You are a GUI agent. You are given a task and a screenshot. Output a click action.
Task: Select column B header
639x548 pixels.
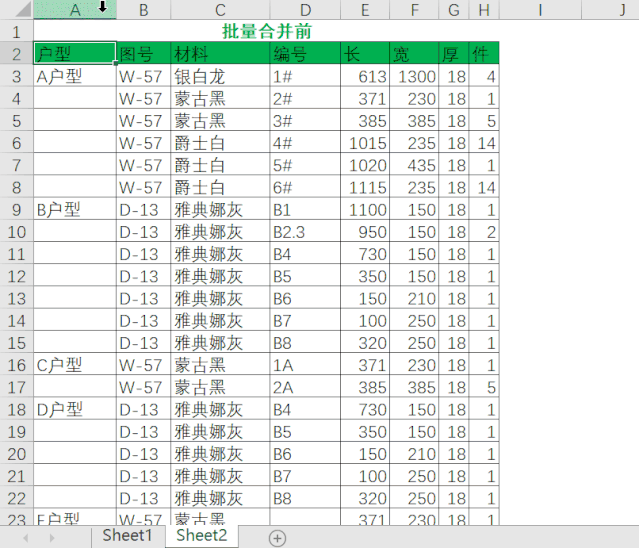pos(143,10)
